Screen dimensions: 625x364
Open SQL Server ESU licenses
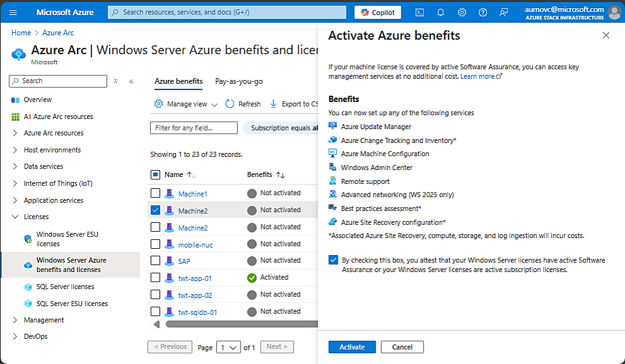(72, 304)
